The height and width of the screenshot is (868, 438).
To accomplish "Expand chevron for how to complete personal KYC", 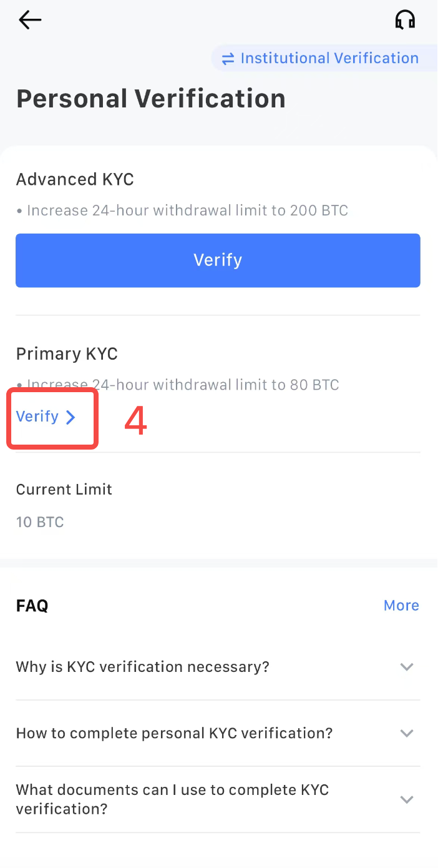I will [407, 733].
